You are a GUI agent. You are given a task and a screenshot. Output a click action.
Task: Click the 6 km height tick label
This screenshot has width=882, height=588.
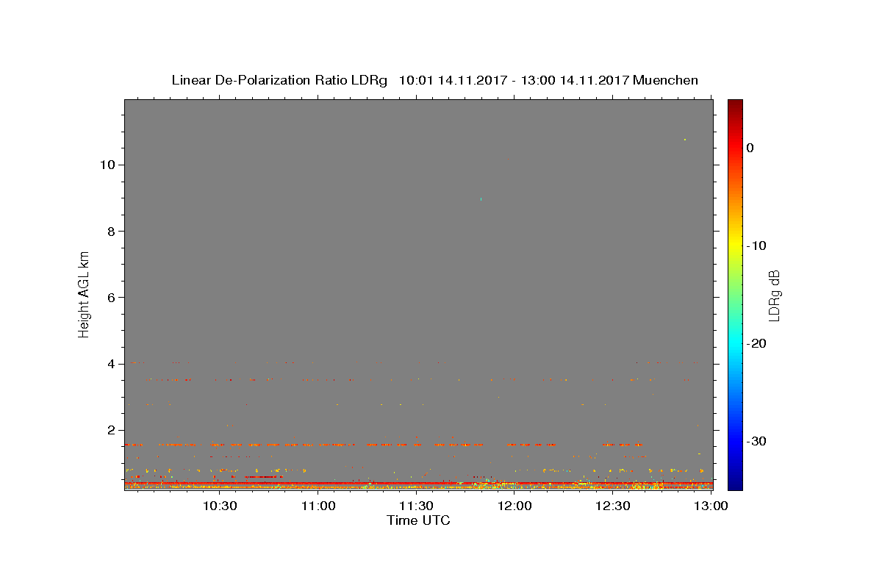(x=112, y=297)
